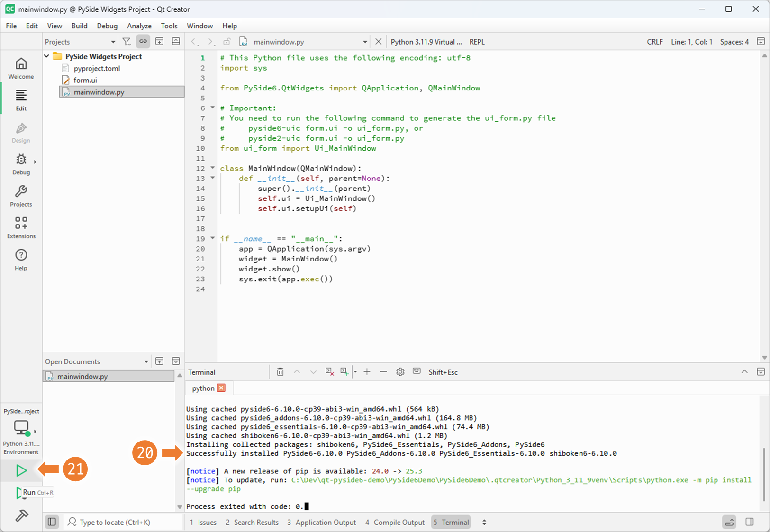The width and height of the screenshot is (770, 532).
Task: Toggle the right sidebar visibility
Action: point(750,522)
